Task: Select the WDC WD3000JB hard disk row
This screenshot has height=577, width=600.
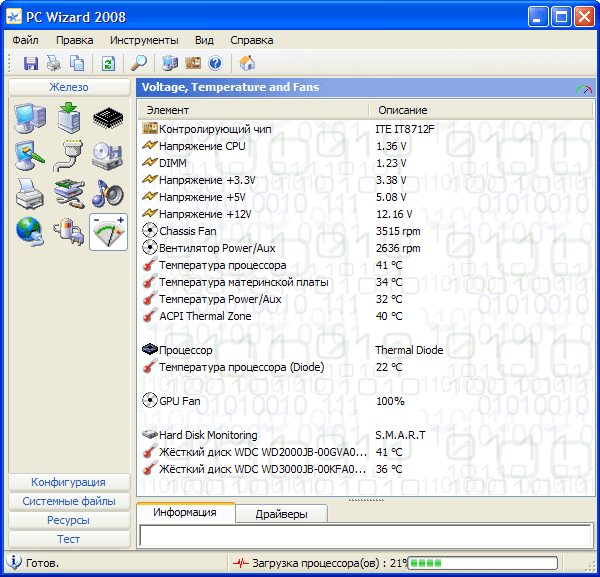Action: point(365,469)
